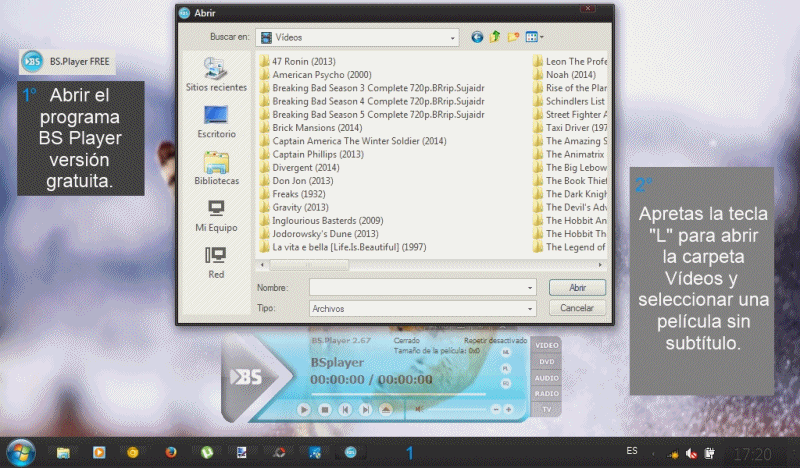Go up one folder level in the Abrir dialog
800x468 pixels.
pos(495,37)
